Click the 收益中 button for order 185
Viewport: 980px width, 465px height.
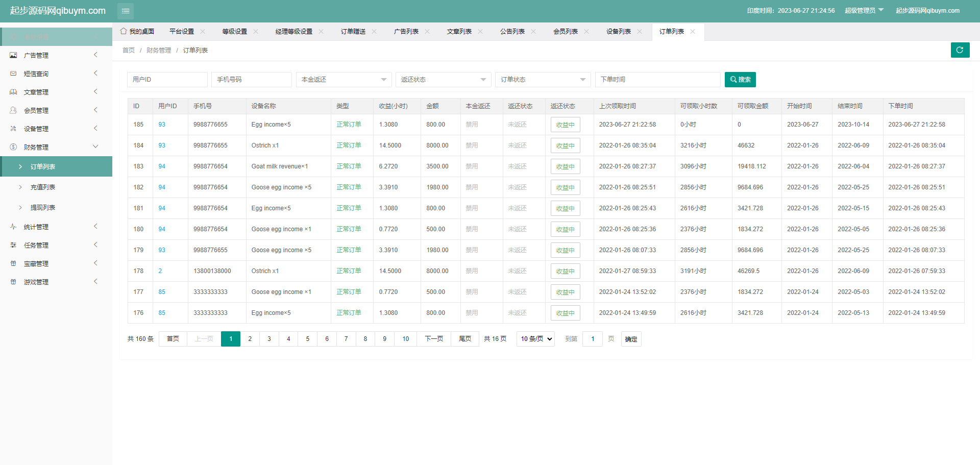(565, 125)
